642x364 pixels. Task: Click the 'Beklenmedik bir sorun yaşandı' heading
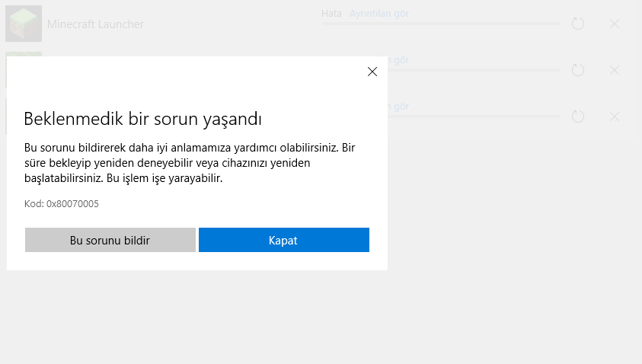(142, 119)
